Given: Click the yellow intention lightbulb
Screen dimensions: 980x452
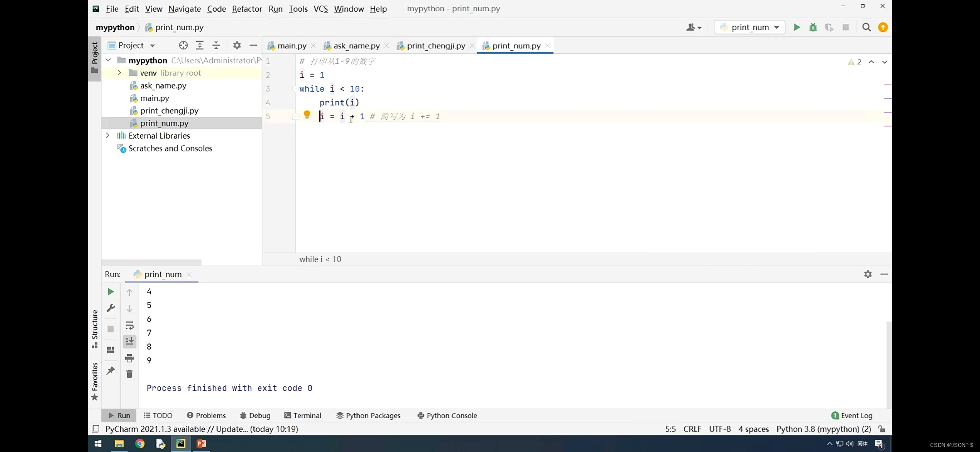Looking at the screenshot, I should (307, 115).
